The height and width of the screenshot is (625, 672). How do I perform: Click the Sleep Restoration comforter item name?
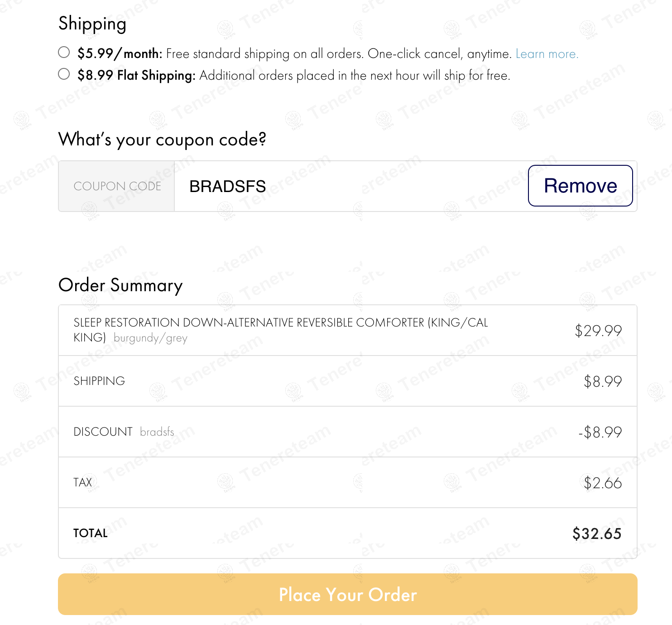[280, 323]
